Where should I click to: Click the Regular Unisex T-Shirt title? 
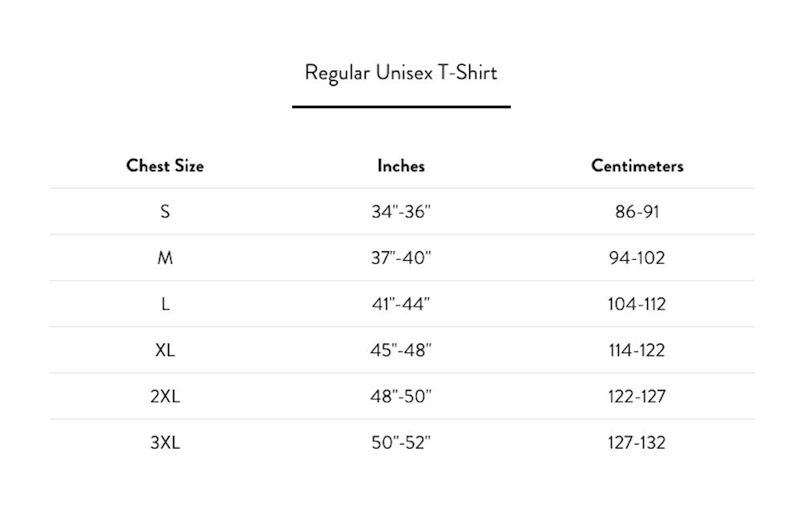pos(401,73)
